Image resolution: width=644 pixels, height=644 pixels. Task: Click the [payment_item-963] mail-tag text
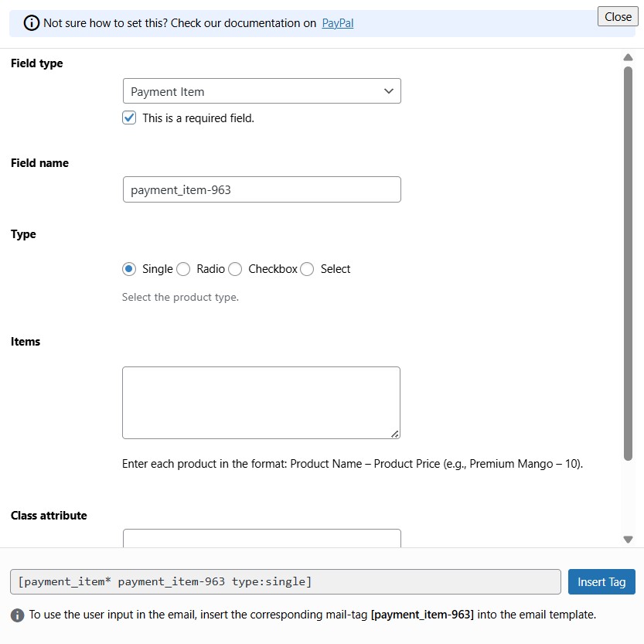click(x=422, y=615)
